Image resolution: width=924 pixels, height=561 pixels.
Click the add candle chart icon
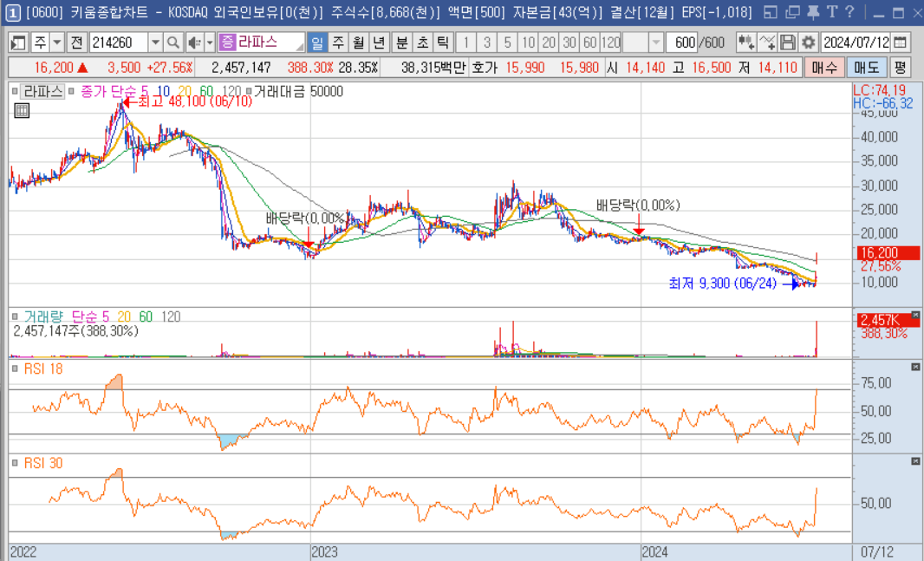(746, 42)
